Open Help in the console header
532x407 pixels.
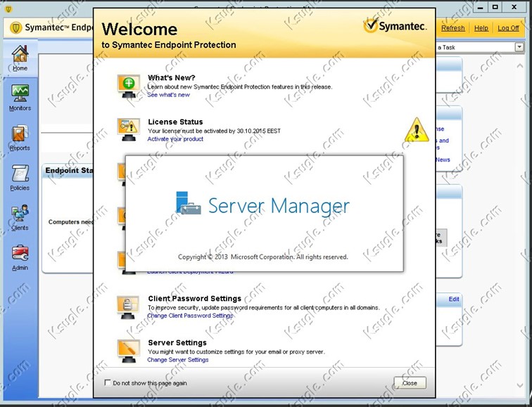[481, 28]
